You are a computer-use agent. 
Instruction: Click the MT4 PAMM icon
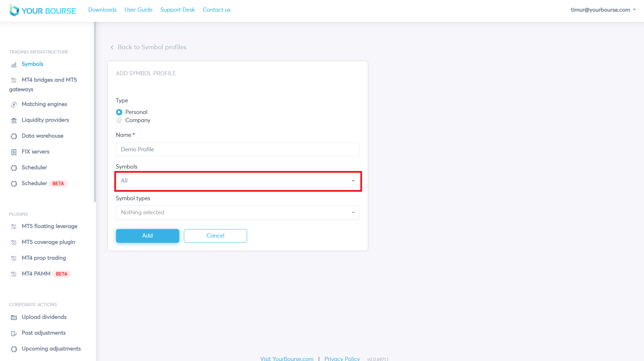pyautogui.click(x=14, y=274)
